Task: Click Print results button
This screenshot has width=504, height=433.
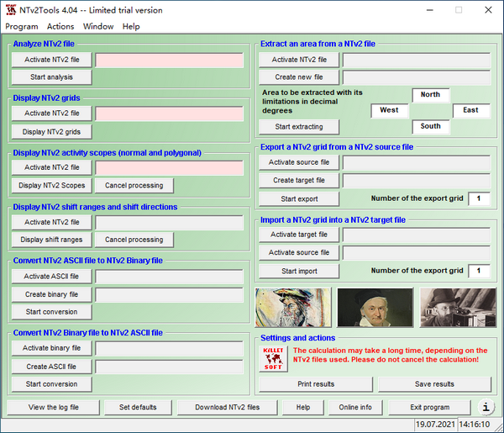Action: (316, 384)
